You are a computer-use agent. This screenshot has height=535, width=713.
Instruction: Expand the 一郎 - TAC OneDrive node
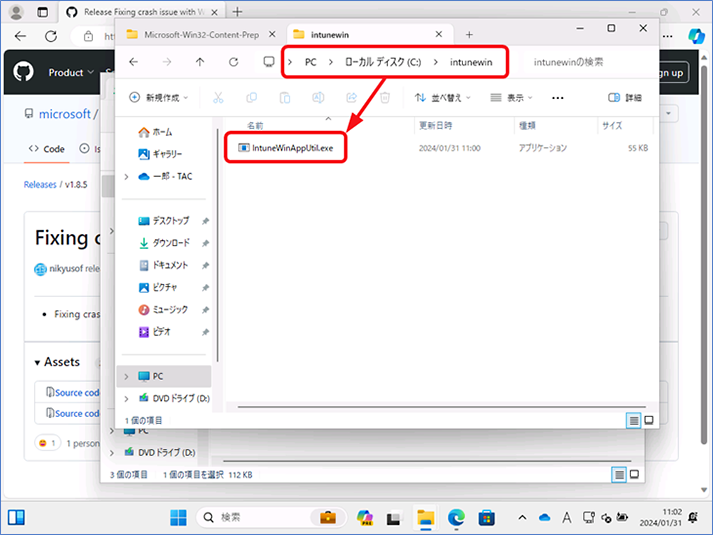(x=126, y=176)
